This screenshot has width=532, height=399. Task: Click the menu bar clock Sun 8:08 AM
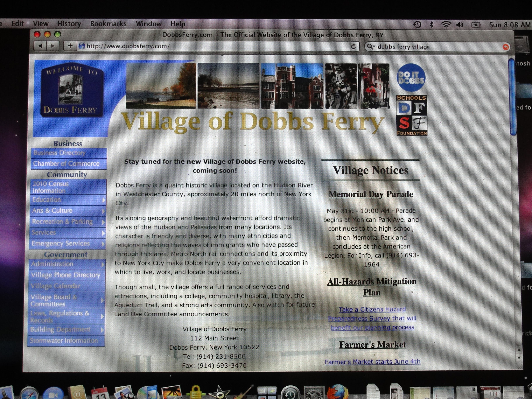pyautogui.click(x=510, y=25)
